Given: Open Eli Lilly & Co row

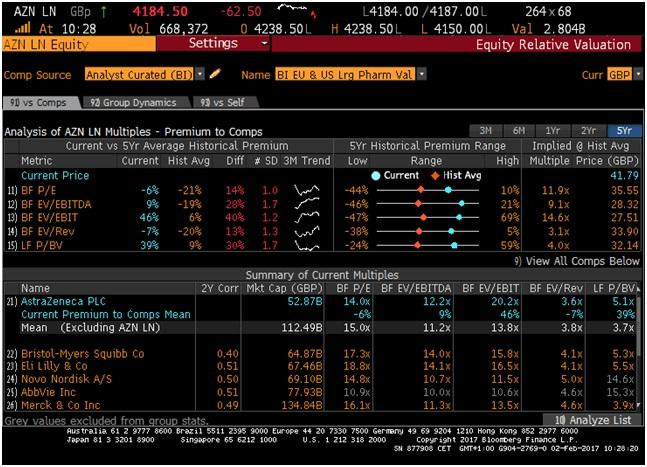Looking at the screenshot, I should click(x=322, y=366).
